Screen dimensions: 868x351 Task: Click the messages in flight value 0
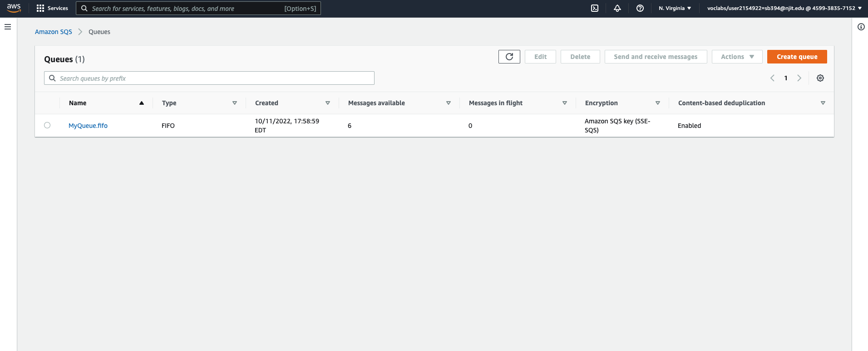click(x=470, y=126)
